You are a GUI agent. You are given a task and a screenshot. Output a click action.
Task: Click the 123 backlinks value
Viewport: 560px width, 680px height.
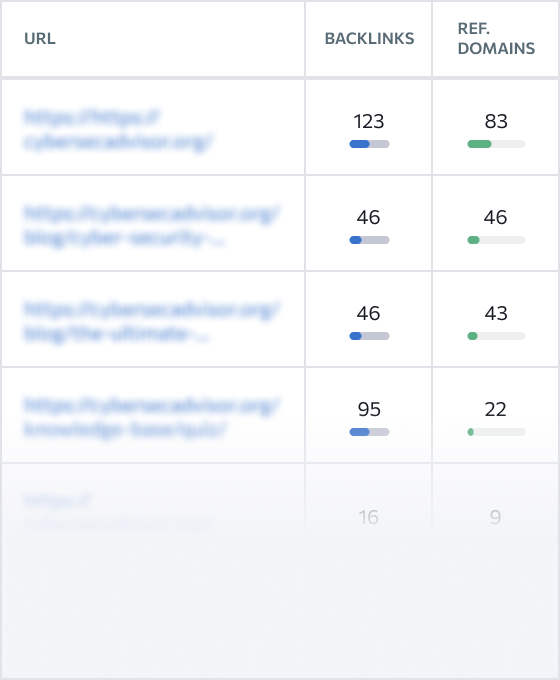(x=369, y=121)
